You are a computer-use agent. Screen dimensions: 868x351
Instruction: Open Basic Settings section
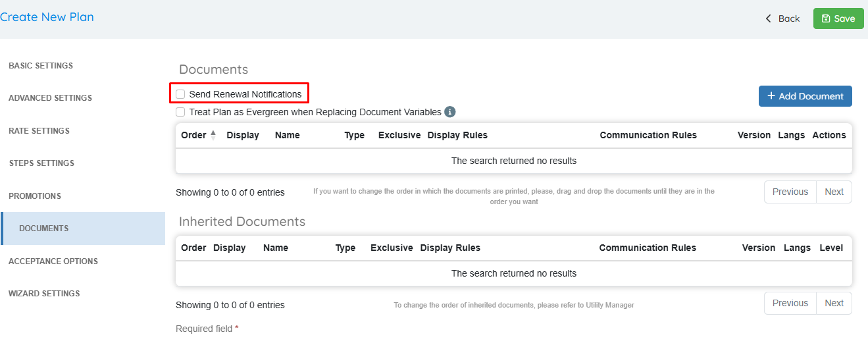(x=41, y=66)
